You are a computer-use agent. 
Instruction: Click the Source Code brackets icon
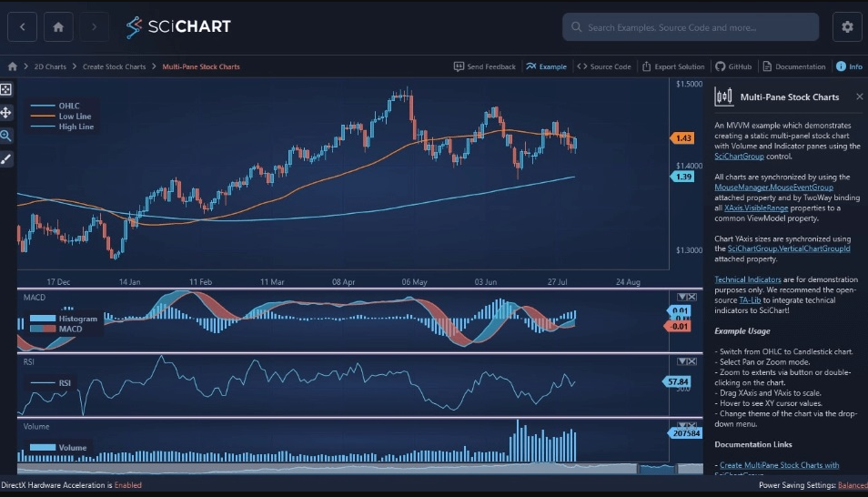click(x=581, y=66)
